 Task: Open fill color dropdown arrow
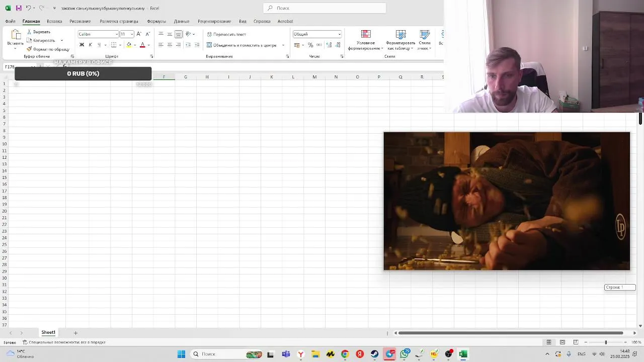(x=135, y=45)
